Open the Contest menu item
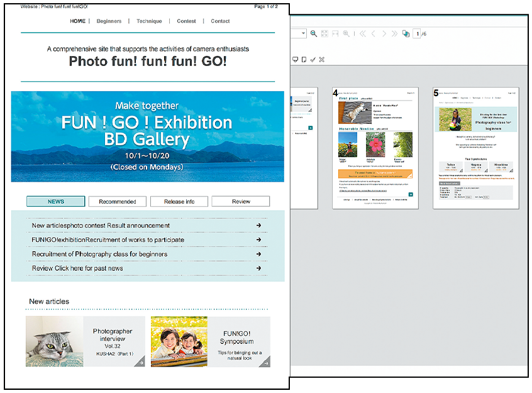This screenshot has height=393, width=532. (x=186, y=21)
